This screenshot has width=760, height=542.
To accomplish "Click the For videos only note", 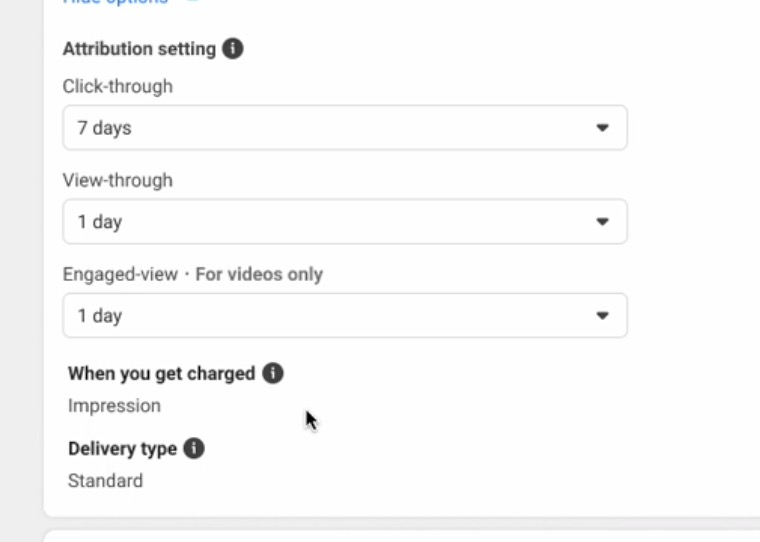I will pyautogui.click(x=259, y=274).
